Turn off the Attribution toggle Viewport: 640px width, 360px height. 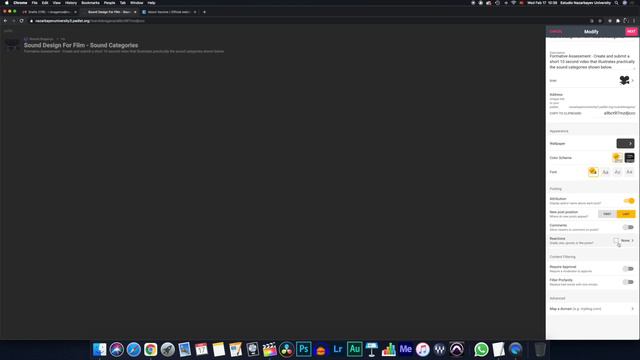pos(629,200)
